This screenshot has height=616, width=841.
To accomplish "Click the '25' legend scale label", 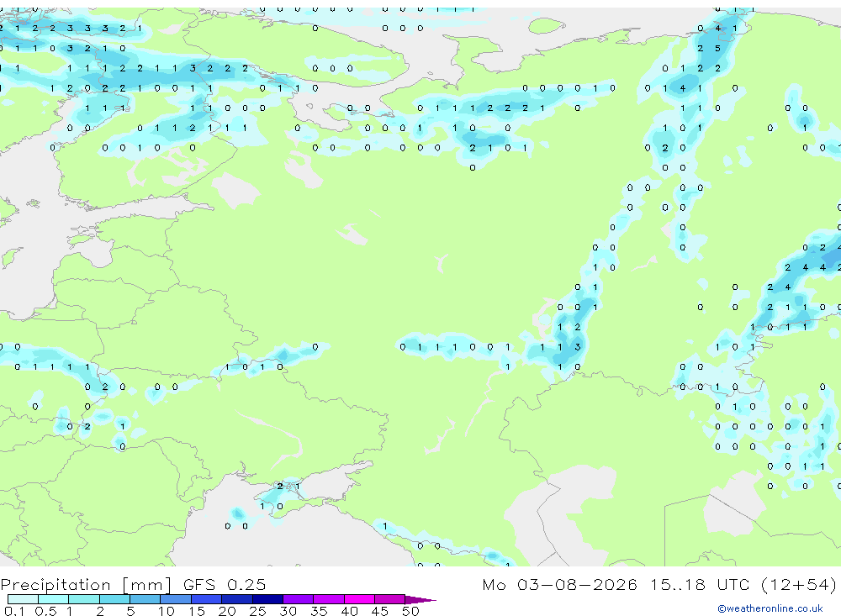I will pos(257,611).
